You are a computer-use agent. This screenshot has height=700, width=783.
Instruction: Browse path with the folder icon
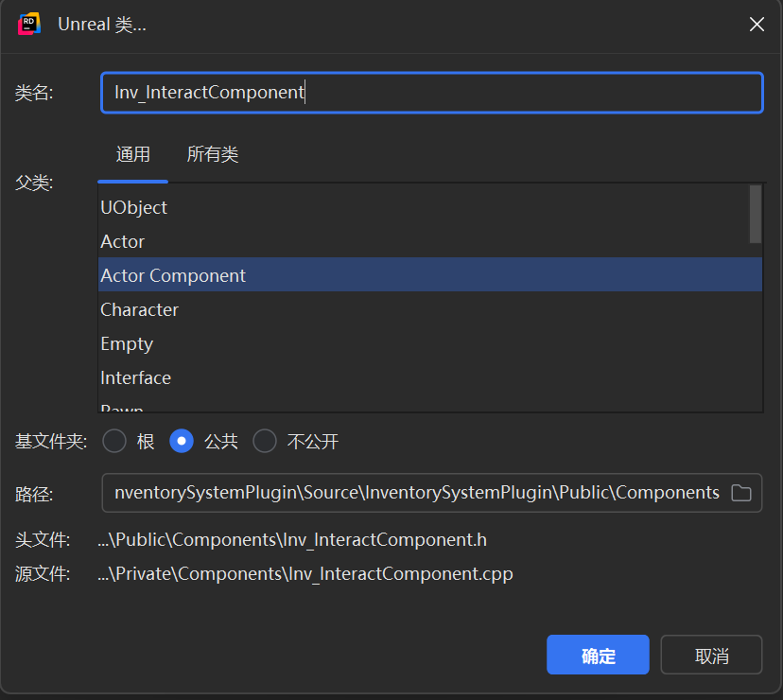pyautogui.click(x=741, y=493)
